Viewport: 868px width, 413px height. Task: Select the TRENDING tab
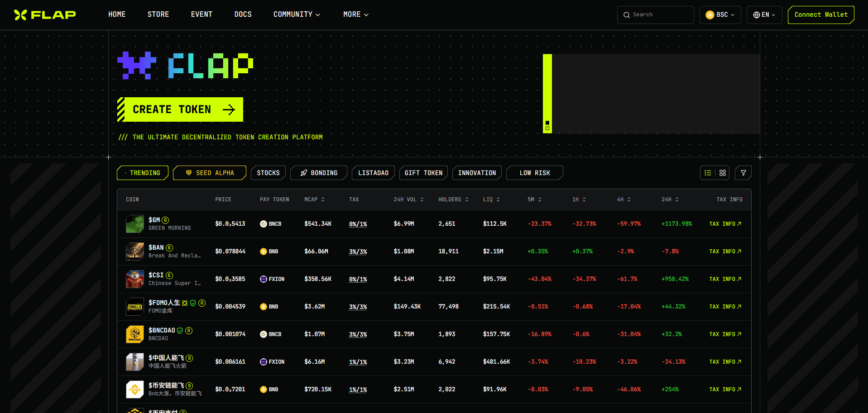click(143, 173)
